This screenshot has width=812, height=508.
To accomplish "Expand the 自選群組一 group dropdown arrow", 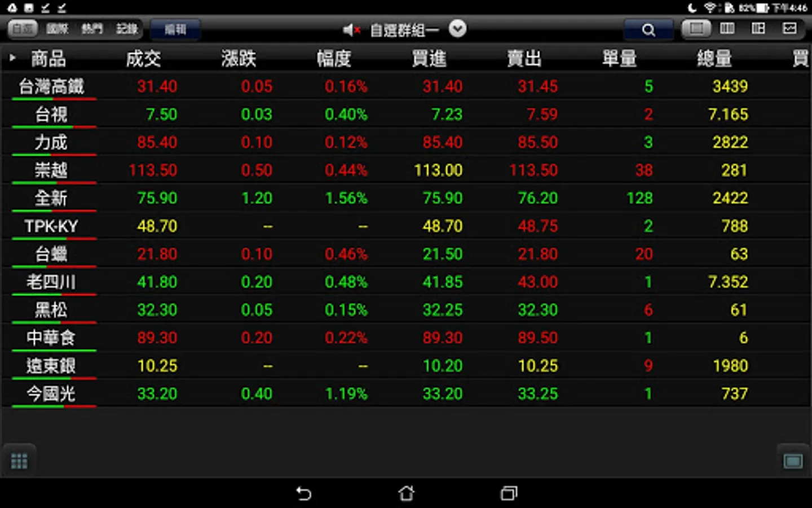I will tap(457, 28).
